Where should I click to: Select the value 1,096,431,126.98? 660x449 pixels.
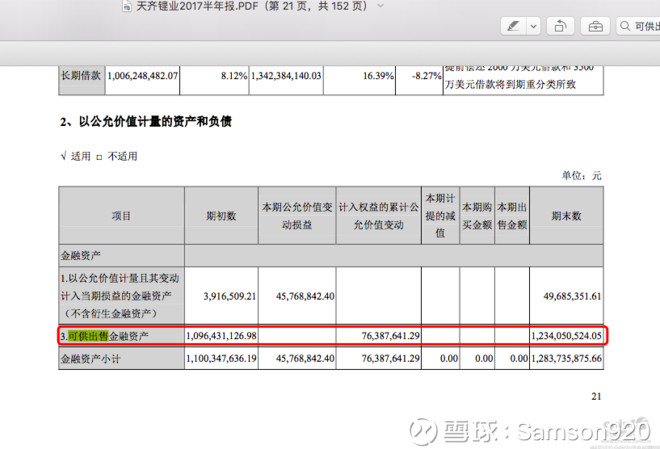tap(221, 336)
